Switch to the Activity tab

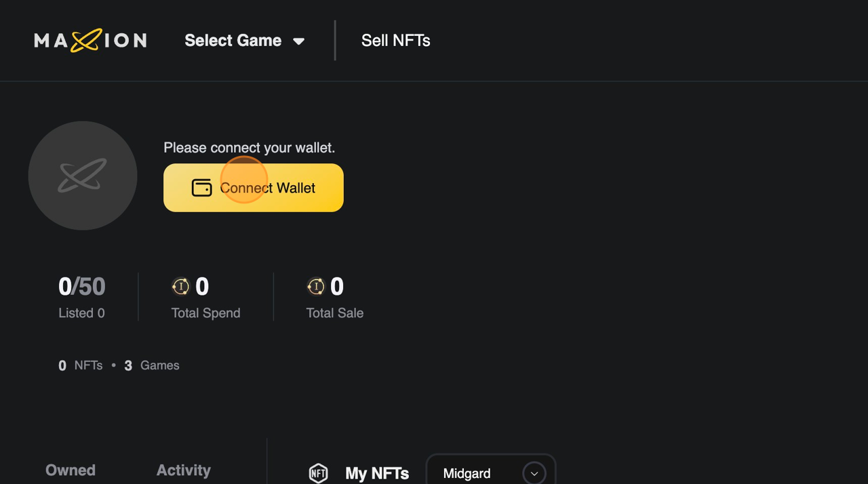pos(183,470)
